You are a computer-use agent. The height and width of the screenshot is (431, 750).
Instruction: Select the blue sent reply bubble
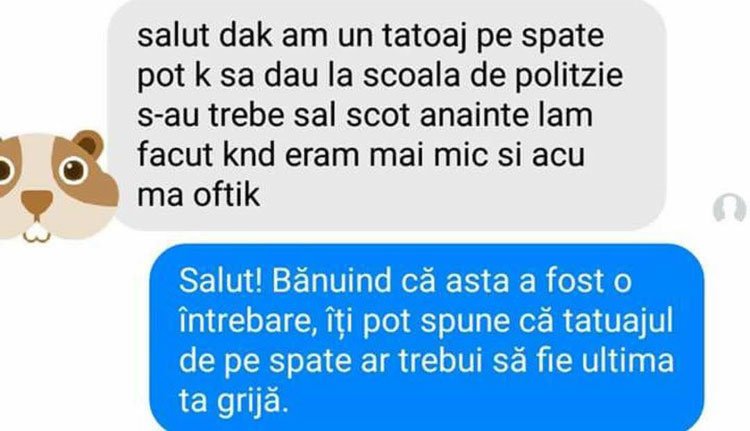click(x=427, y=338)
